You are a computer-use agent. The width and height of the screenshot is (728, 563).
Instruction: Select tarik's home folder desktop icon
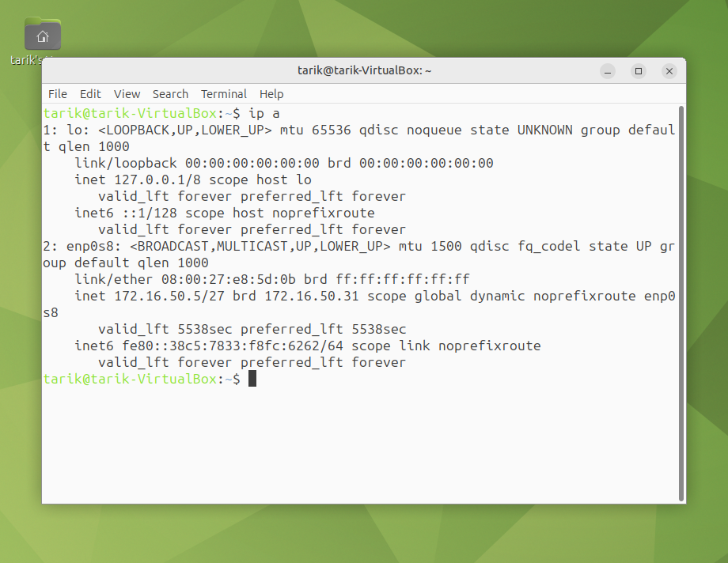(42, 34)
